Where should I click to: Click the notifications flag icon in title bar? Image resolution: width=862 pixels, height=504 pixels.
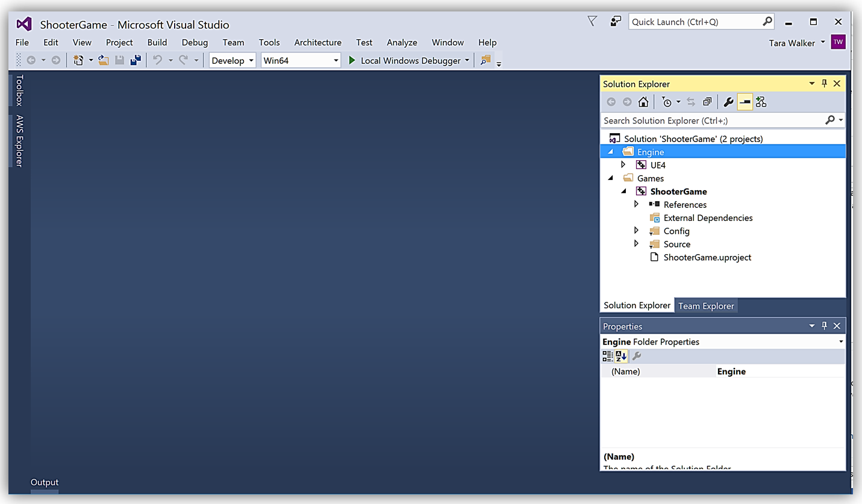pos(592,22)
